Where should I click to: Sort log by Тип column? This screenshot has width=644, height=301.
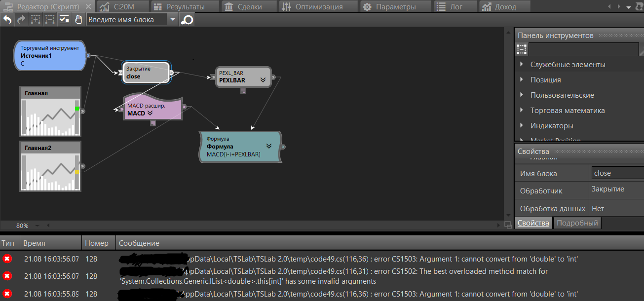pos(9,243)
